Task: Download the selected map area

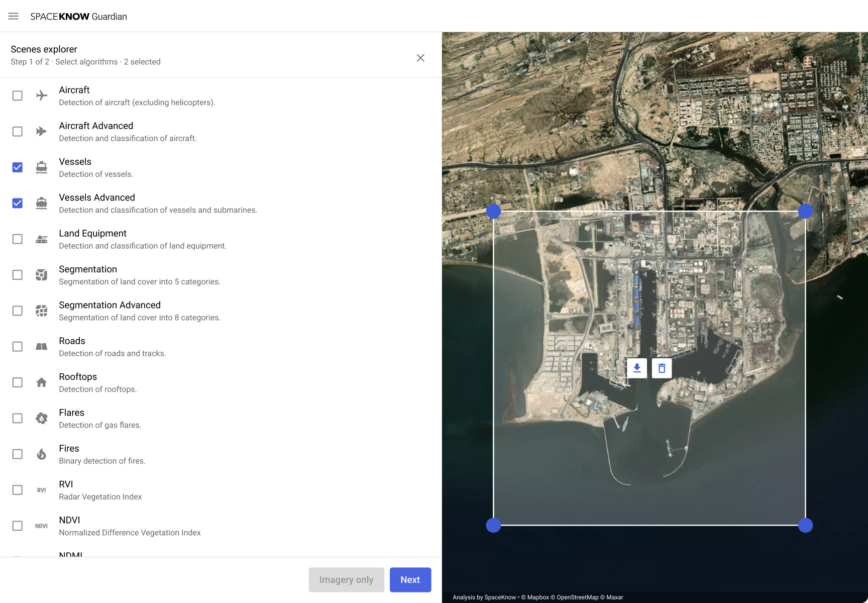Action: [637, 368]
